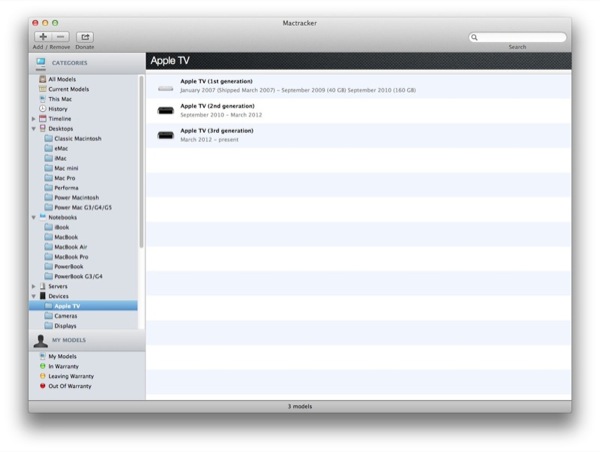Expand the Timeline disclosure triangle
This screenshot has height=452, width=600.
pos(34,119)
